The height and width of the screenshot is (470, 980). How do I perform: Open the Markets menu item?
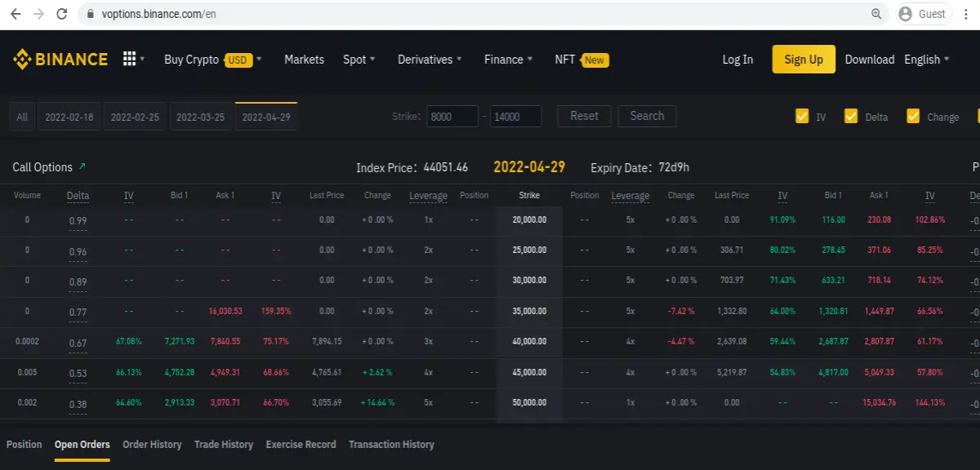click(304, 60)
